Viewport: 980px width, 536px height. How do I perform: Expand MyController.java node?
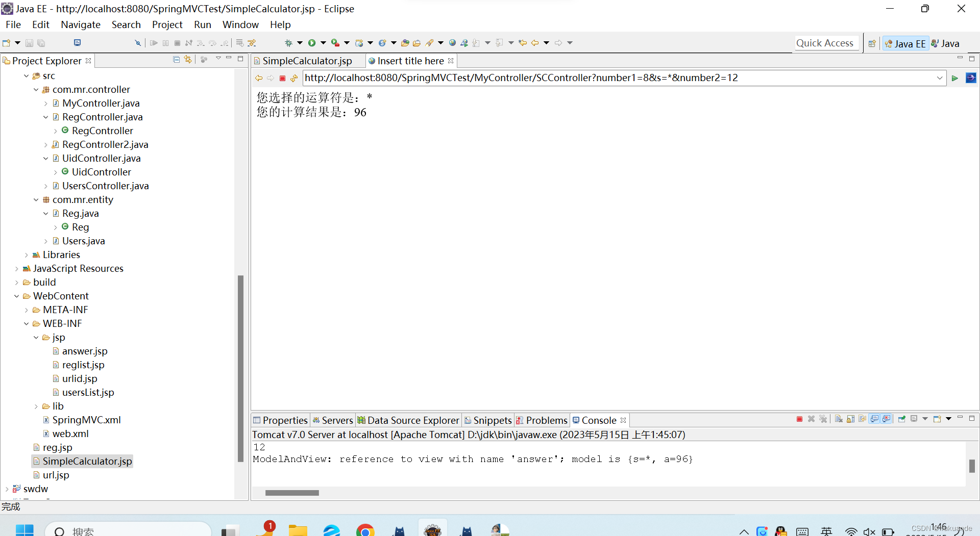tap(45, 104)
